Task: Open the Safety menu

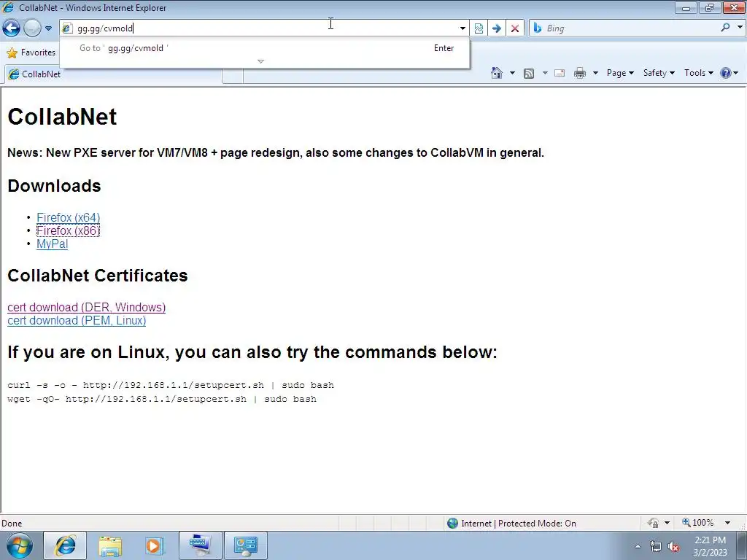Action: click(659, 73)
